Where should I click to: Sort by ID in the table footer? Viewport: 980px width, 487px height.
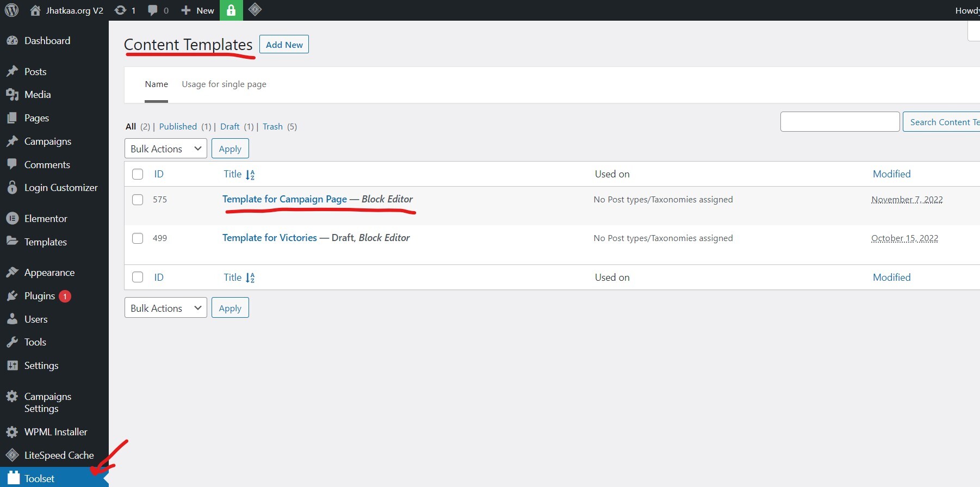pyautogui.click(x=159, y=278)
